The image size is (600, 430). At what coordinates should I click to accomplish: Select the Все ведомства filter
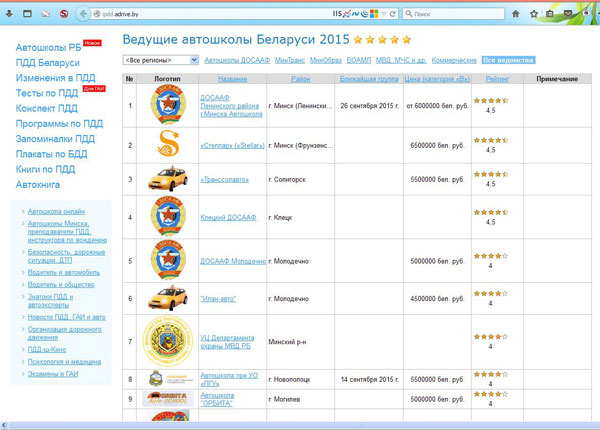pos(508,60)
